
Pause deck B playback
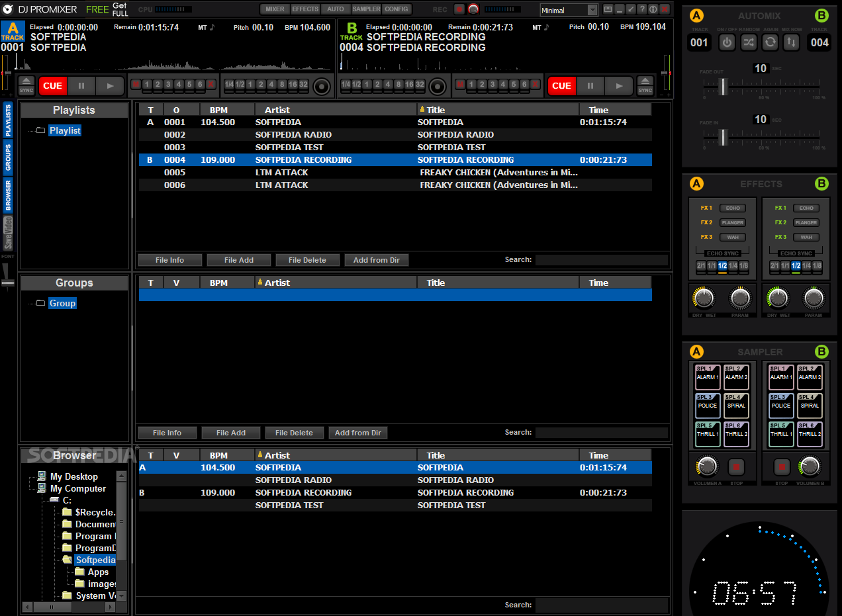[x=590, y=86]
